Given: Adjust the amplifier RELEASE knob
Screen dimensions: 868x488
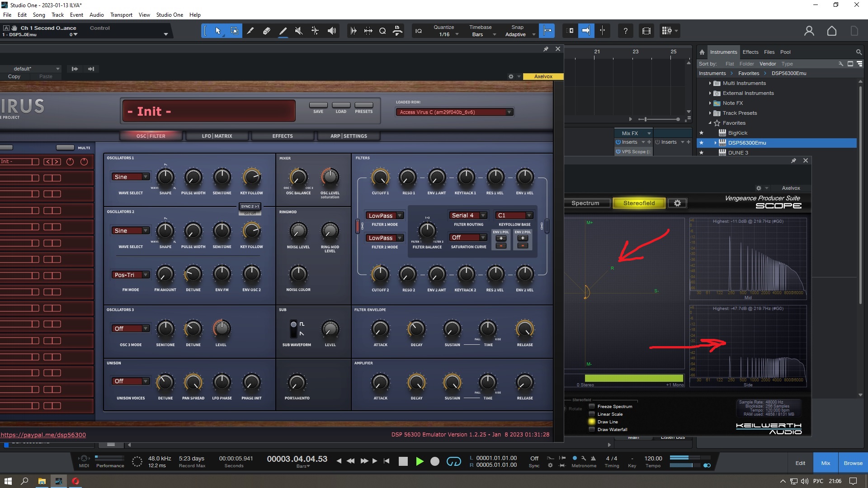Looking at the screenshot, I should tap(524, 382).
